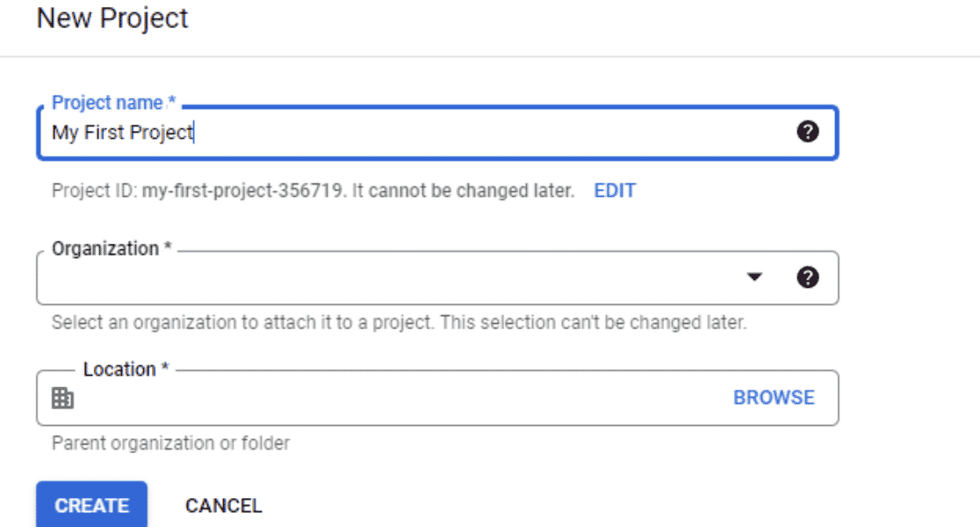Expand the Organization dropdown arrow

pos(754,278)
